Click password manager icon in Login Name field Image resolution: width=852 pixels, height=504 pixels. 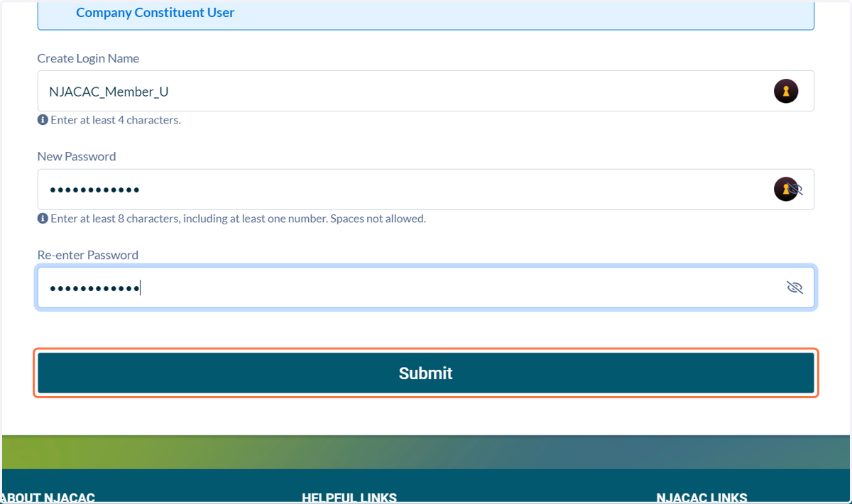786,91
